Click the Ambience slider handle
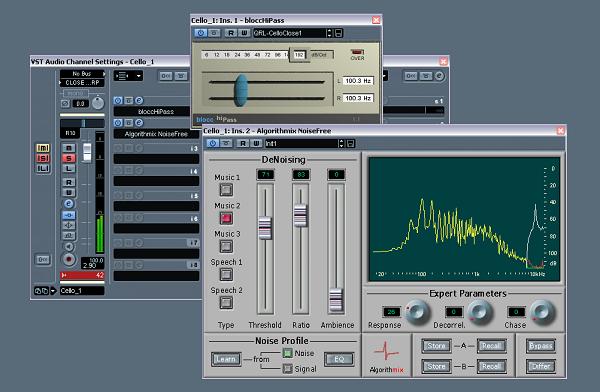The image size is (600, 392). [336, 300]
